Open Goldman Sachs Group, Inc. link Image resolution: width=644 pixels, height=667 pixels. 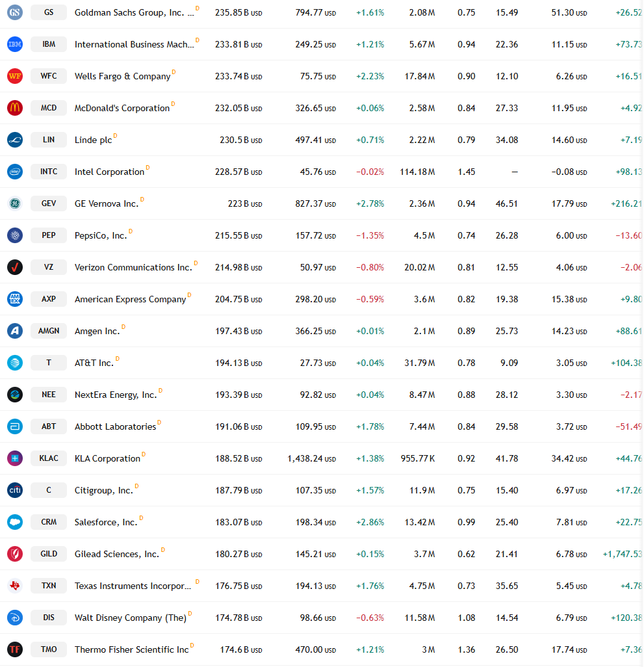(135, 13)
